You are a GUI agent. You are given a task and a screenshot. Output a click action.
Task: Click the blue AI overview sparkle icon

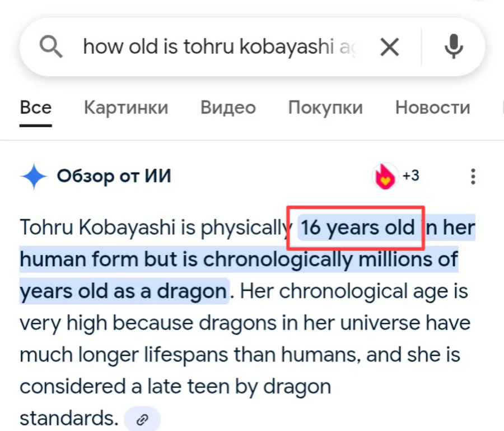click(x=34, y=176)
